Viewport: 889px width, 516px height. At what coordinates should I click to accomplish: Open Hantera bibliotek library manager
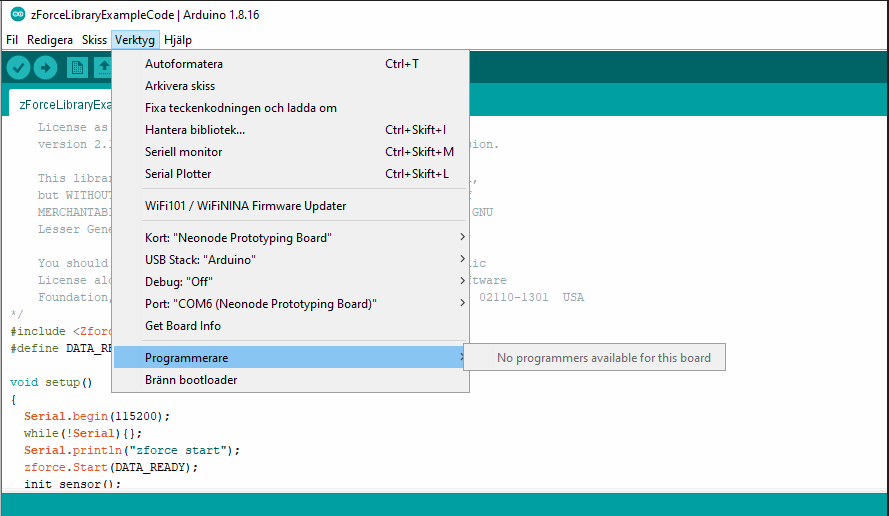(195, 130)
